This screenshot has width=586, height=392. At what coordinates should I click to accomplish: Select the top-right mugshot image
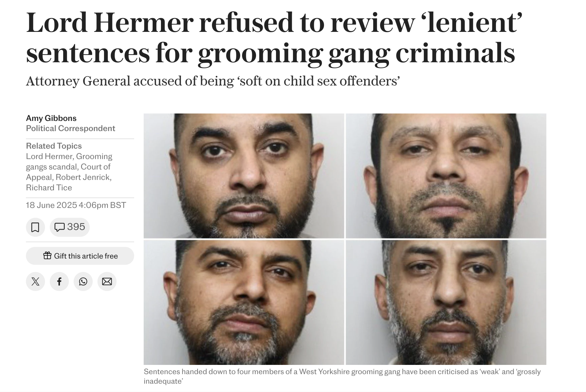(446, 176)
